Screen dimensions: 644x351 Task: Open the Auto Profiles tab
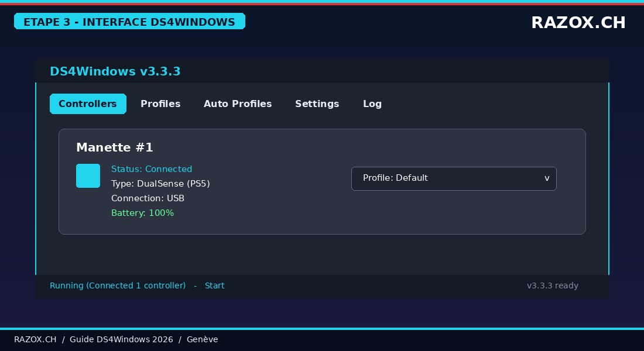pos(238,104)
